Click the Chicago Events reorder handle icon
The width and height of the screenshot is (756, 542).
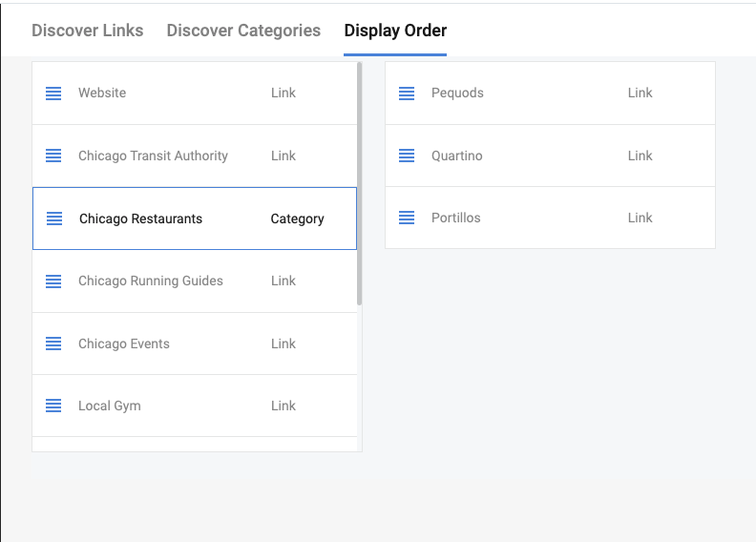coord(53,344)
